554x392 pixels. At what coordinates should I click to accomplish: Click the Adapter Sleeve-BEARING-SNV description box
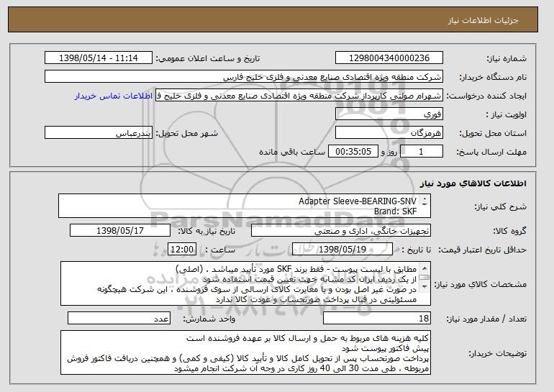tap(245, 206)
